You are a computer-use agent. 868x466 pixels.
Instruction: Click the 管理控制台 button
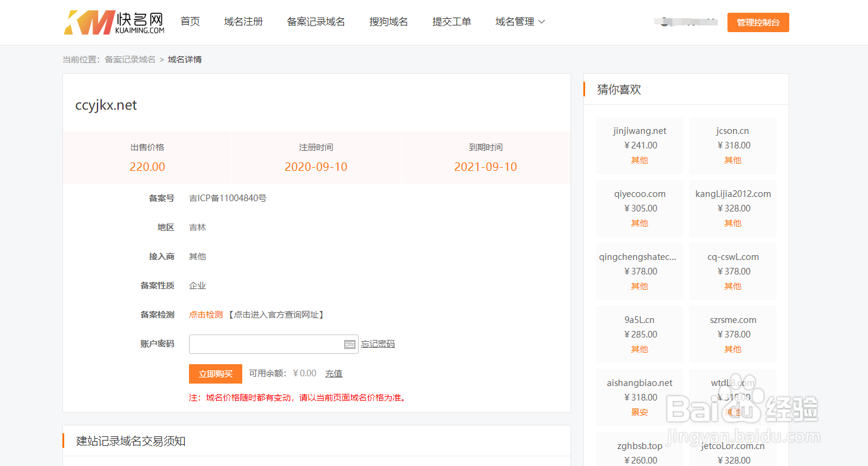pyautogui.click(x=758, y=22)
